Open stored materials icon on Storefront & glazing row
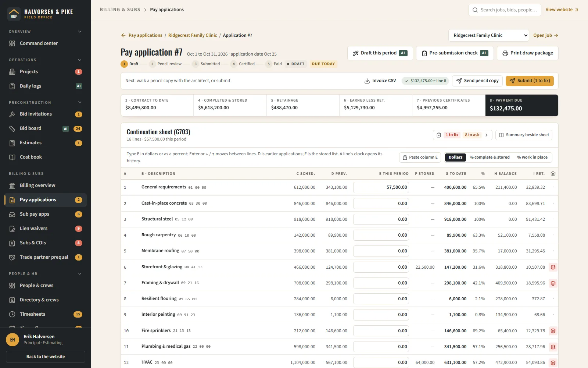 tap(553, 267)
